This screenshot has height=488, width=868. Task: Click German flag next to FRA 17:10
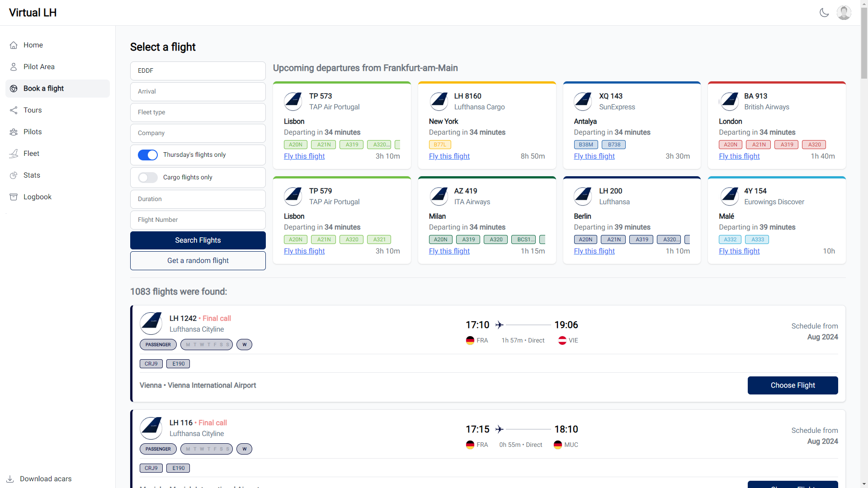tap(470, 341)
